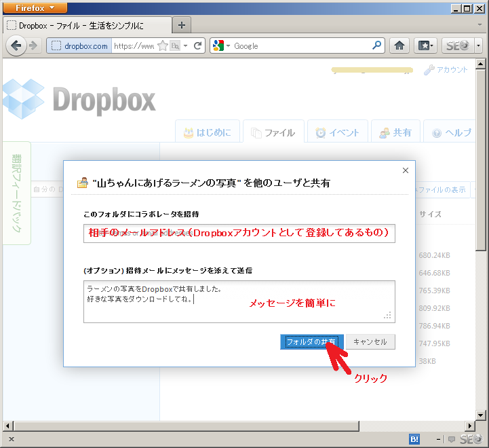Open the 翻訳フィードバック side tab
The width and height of the screenshot is (489, 448).
coord(16,193)
